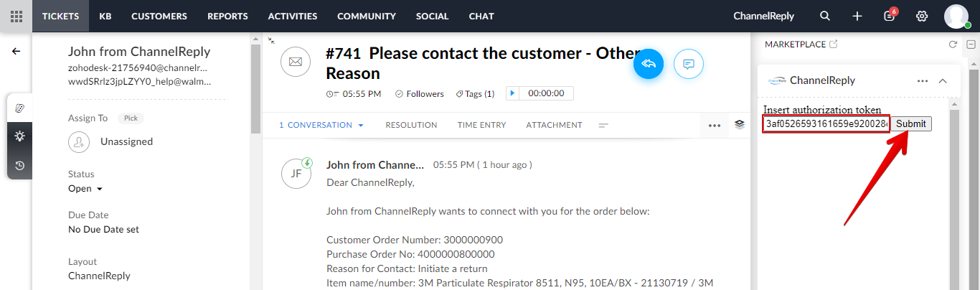Refresh the Marketplace panel
Screen dimensions: 980x290
(953, 45)
